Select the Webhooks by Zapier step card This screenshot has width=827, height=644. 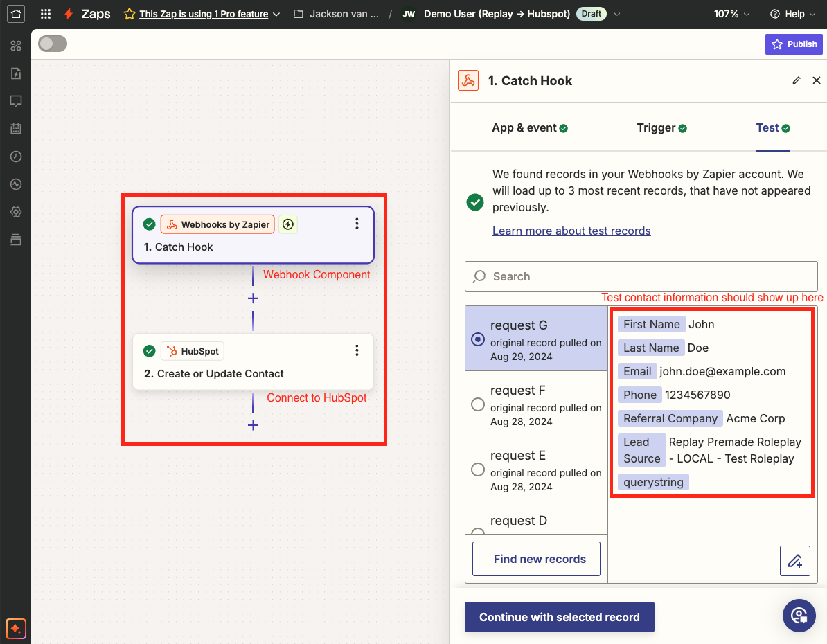tap(254, 235)
